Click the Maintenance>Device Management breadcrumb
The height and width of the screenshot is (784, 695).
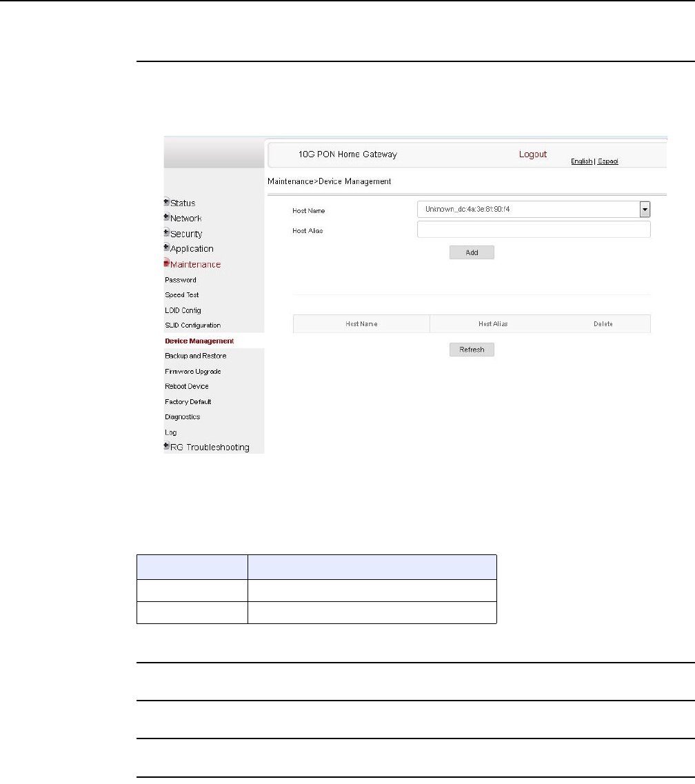click(329, 181)
